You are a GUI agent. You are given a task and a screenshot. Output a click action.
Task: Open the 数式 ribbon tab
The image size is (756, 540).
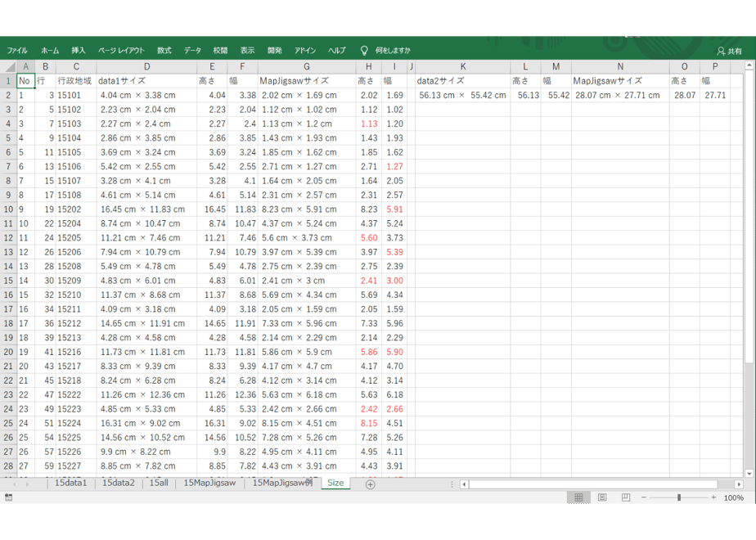164,50
